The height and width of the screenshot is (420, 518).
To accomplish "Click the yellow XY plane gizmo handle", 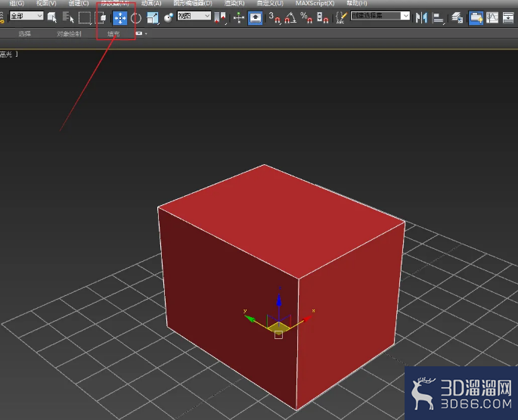I will pos(278,328).
